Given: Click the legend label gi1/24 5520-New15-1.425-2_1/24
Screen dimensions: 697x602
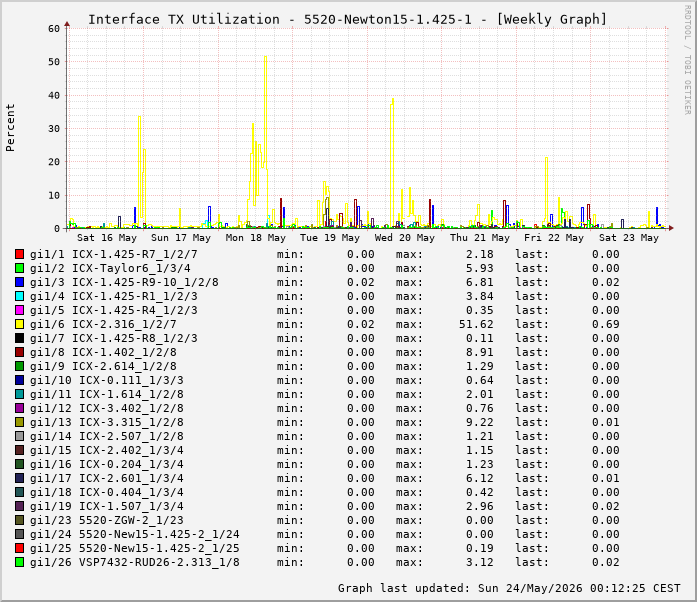Looking at the screenshot, I should tap(135, 534).
